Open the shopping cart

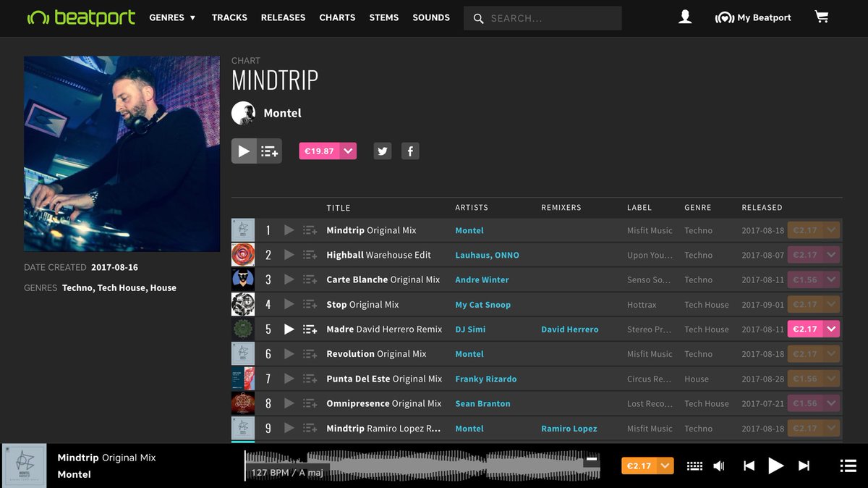click(822, 16)
